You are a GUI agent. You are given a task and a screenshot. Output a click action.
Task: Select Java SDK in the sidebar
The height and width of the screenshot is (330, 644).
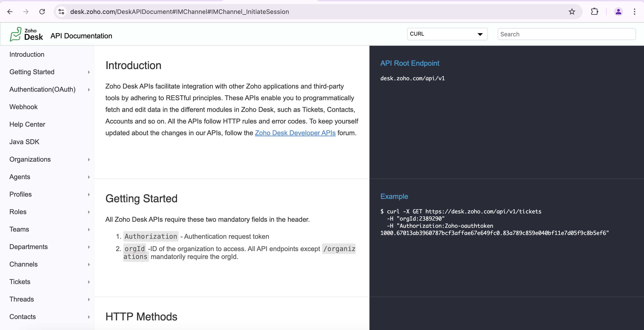coord(24,142)
